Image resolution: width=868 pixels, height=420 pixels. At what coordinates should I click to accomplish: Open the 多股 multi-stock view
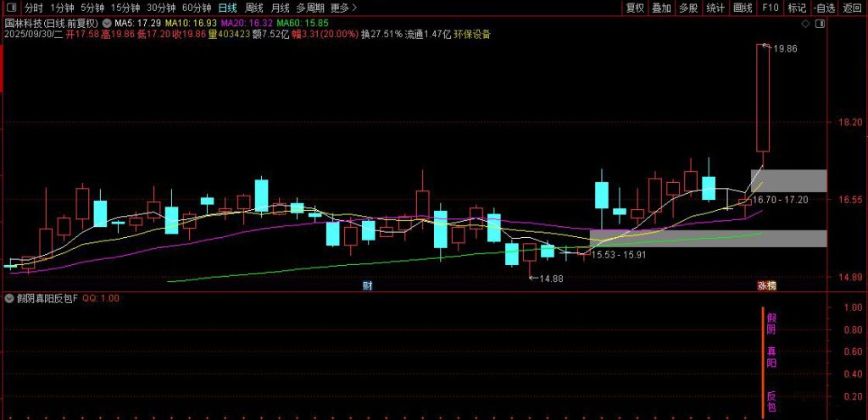(688, 8)
